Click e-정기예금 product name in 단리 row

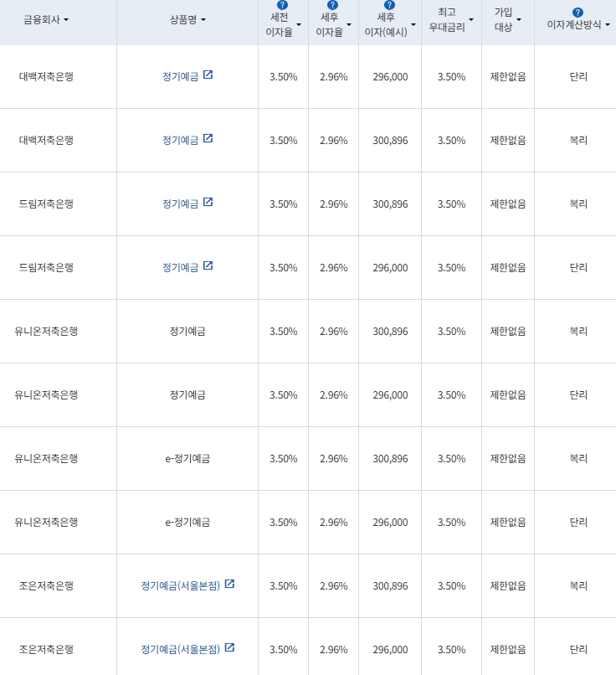coord(187,523)
